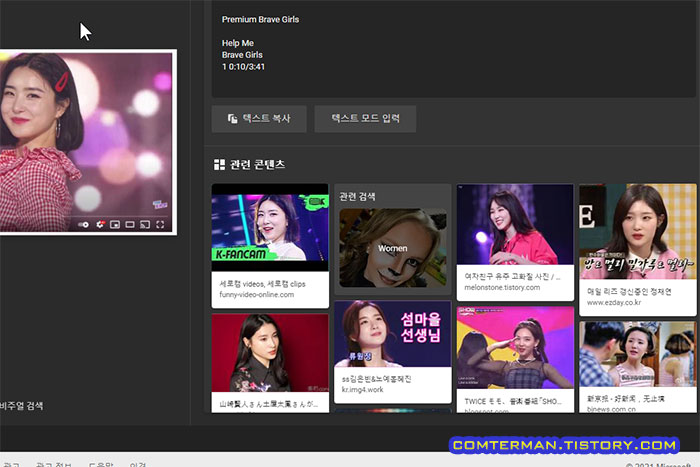700x467 pixels.
Task: Click fullscreen icon in the video image
Action: (160, 224)
